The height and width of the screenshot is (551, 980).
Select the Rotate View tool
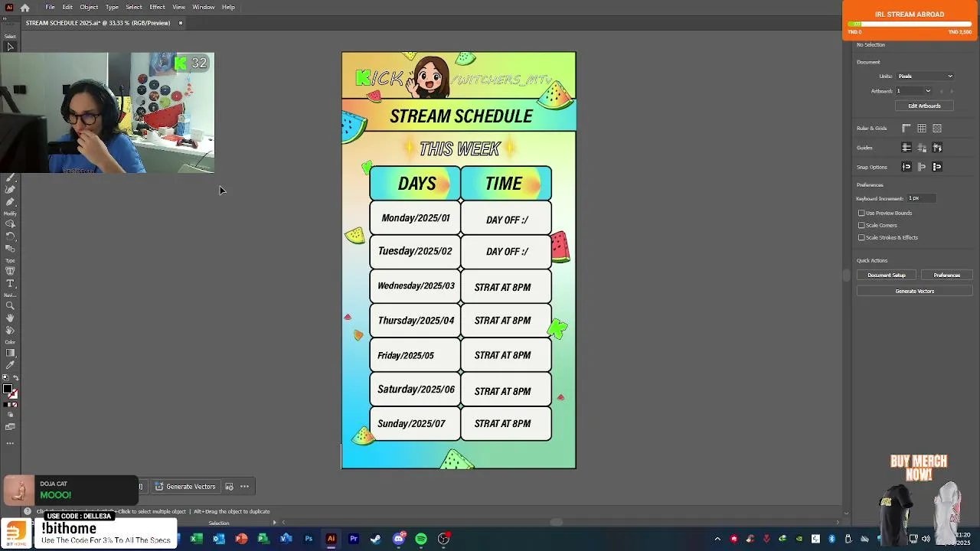(x=10, y=330)
